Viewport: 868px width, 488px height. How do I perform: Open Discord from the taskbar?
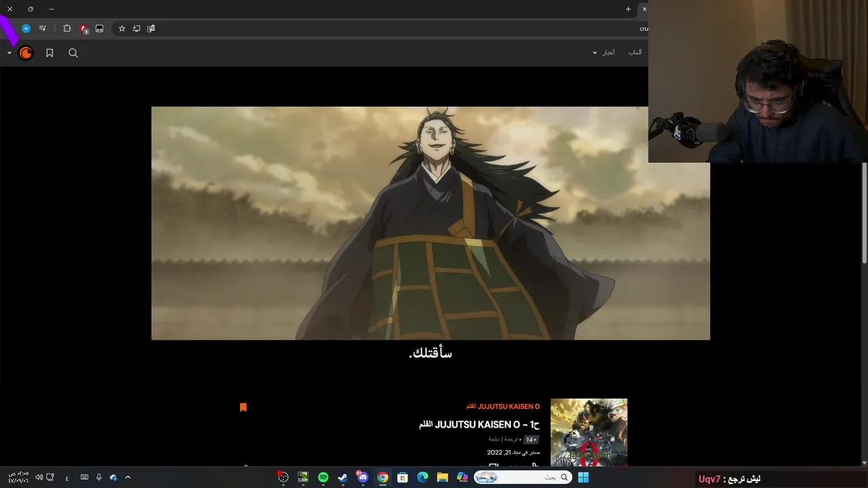coord(363,478)
